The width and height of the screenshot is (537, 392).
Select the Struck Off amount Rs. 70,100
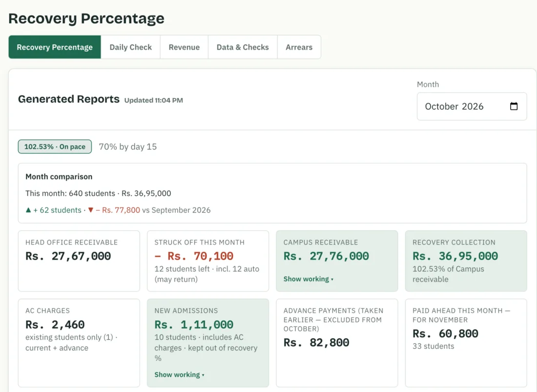194,256
